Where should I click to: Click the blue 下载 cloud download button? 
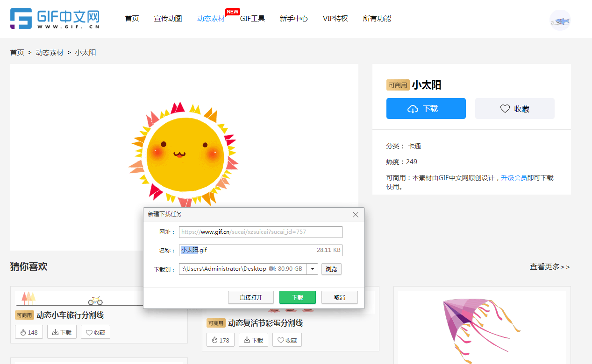point(426,109)
